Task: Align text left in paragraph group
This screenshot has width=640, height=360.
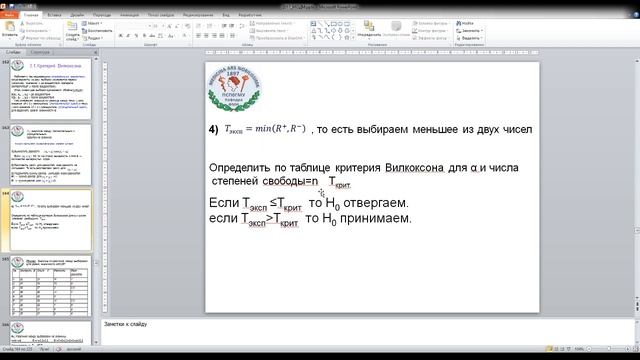Action: 198,36
